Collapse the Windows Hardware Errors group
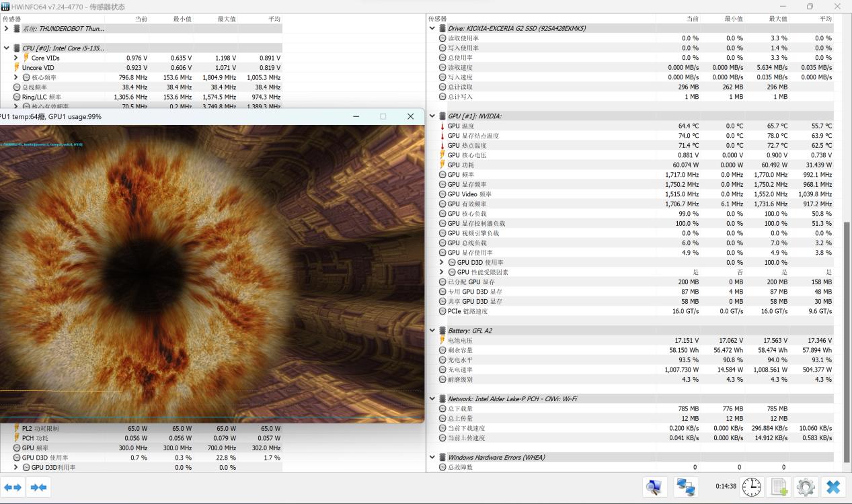The width and height of the screenshot is (852, 504). (432, 458)
